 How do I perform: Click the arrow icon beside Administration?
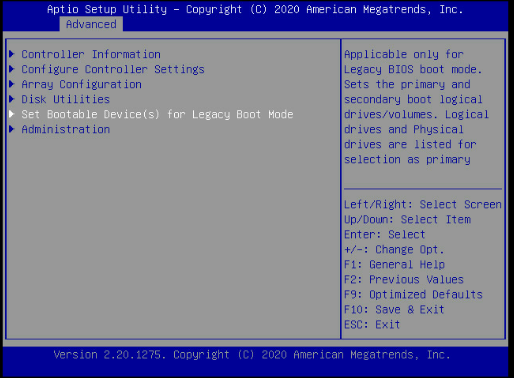pyautogui.click(x=12, y=129)
